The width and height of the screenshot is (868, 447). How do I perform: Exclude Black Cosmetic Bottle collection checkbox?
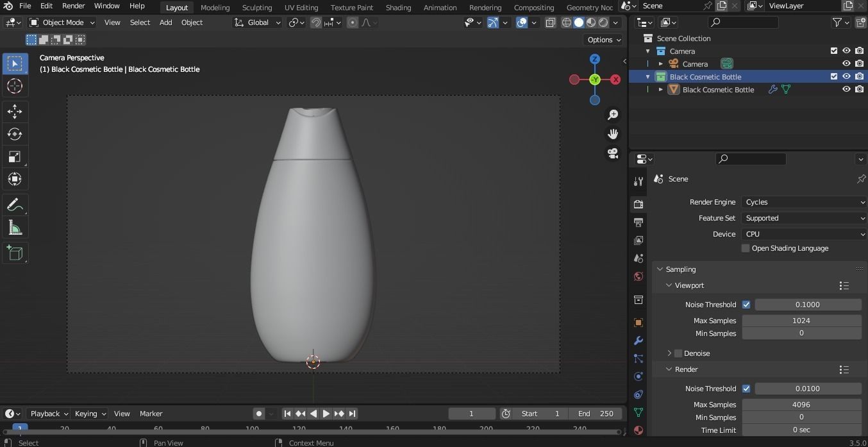coord(834,76)
